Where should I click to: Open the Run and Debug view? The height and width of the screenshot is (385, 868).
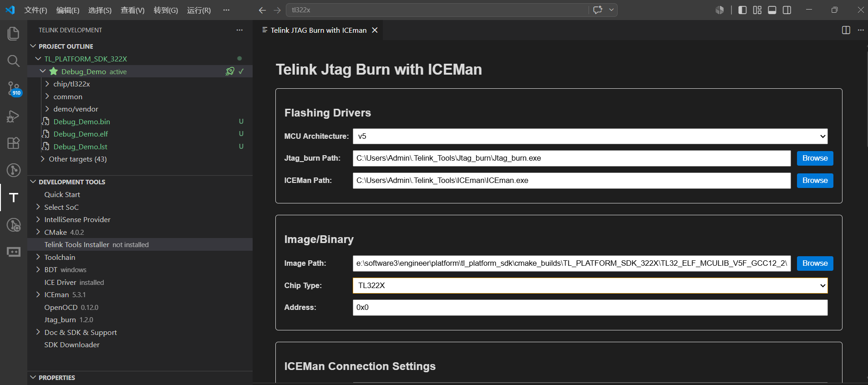pyautogui.click(x=14, y=116)
